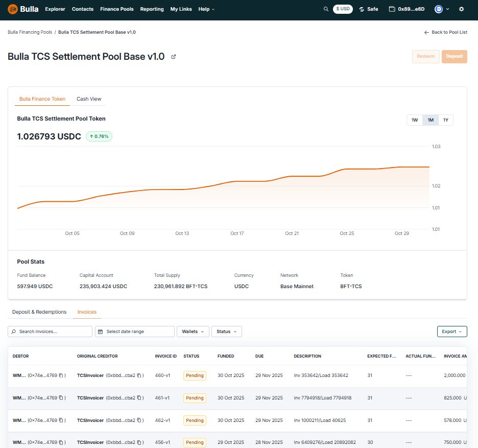Click the Search invoices input field
This screenshot has height=448, width=478.
click(50, 331)
